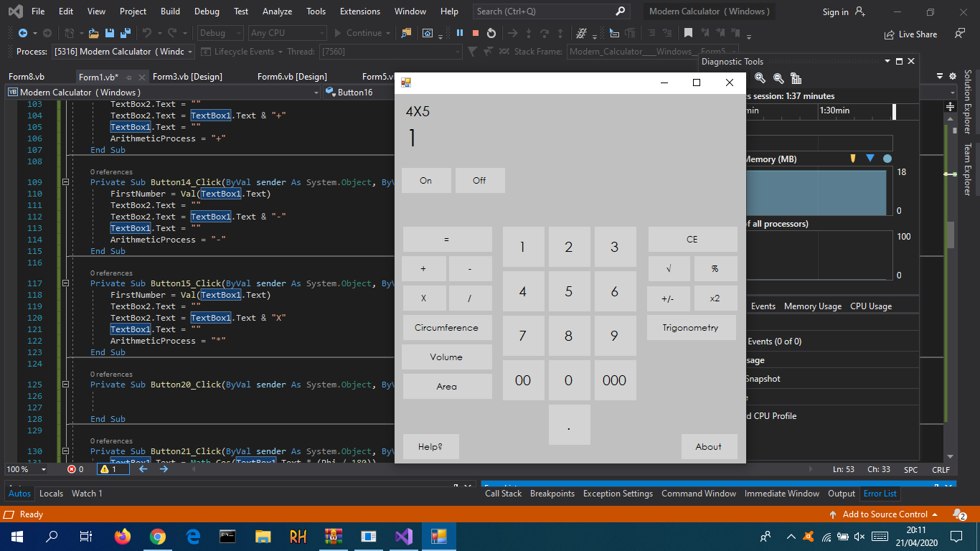Viewport: 980px width, 551px height.
Task: Navigate to previous issue with left arrow
Action: 143,469
